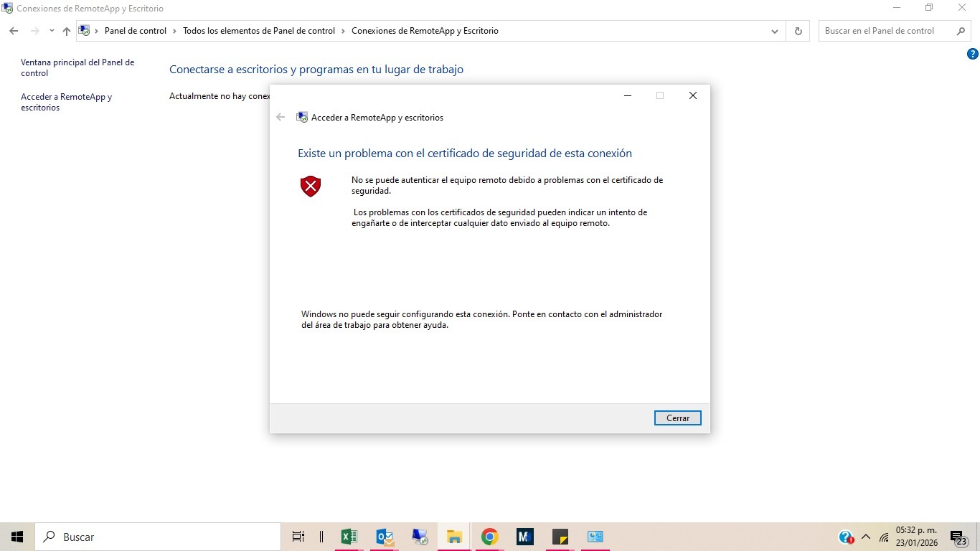Go up one level with the up arrow

click(67, 31)
